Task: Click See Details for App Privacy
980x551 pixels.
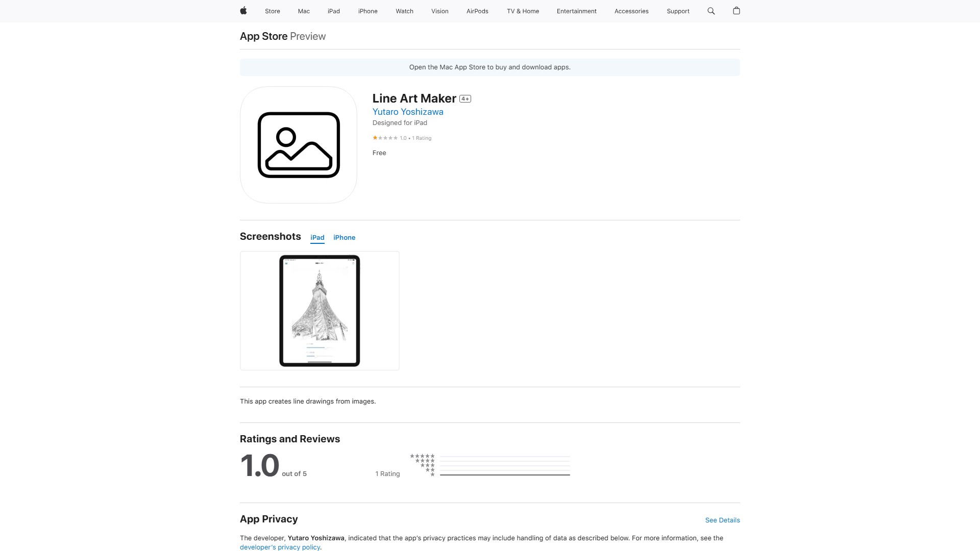Action: [722, 520]
